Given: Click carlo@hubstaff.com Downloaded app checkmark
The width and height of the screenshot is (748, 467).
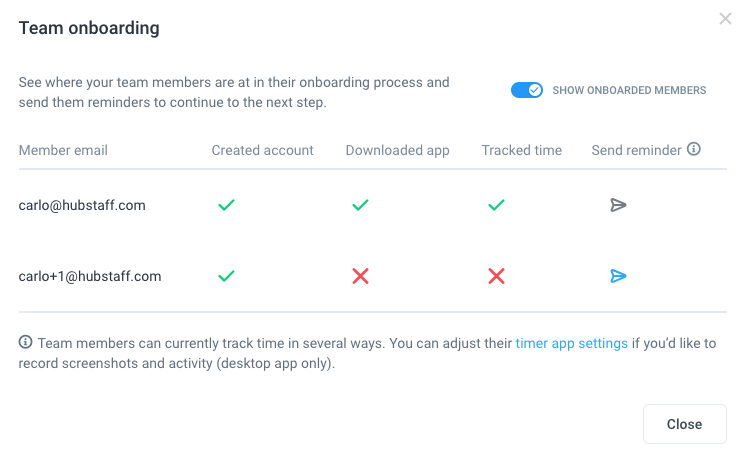Looking at the screenshot, I should (360, 205).
